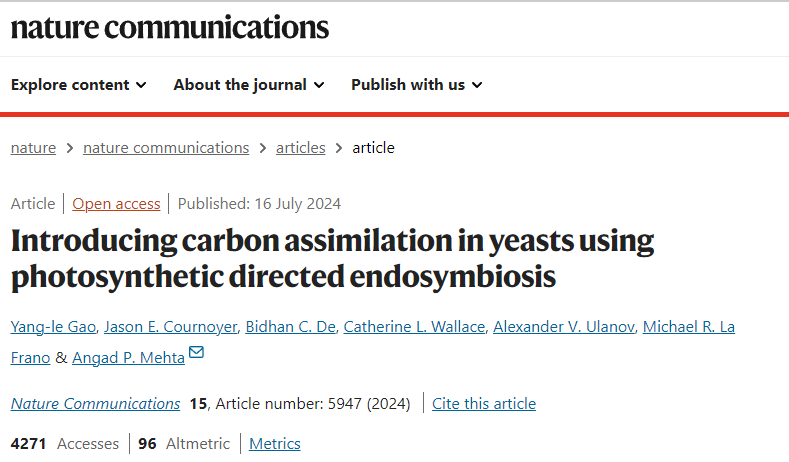
Task: Navigate to the articles breadcrumb
Action: (301, 148)
